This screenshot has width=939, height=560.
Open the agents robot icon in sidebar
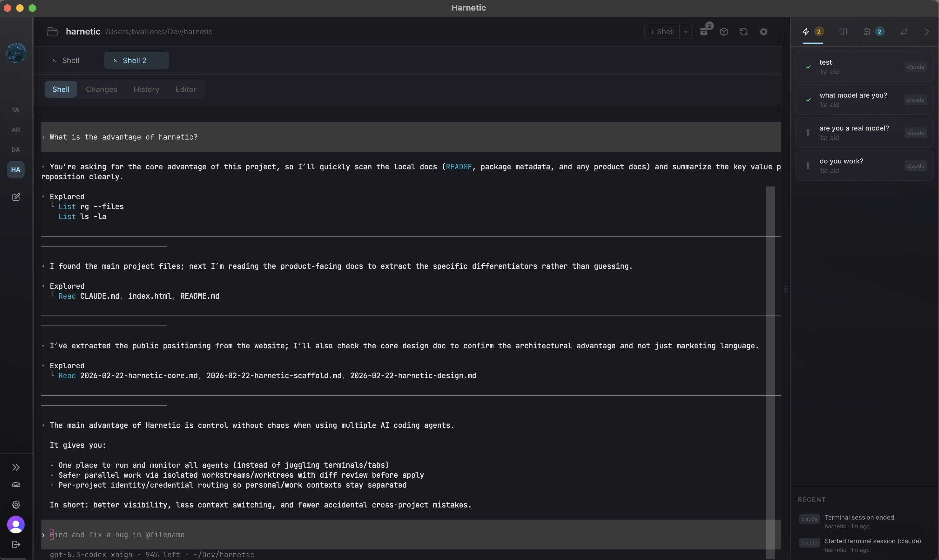[16, 485]
